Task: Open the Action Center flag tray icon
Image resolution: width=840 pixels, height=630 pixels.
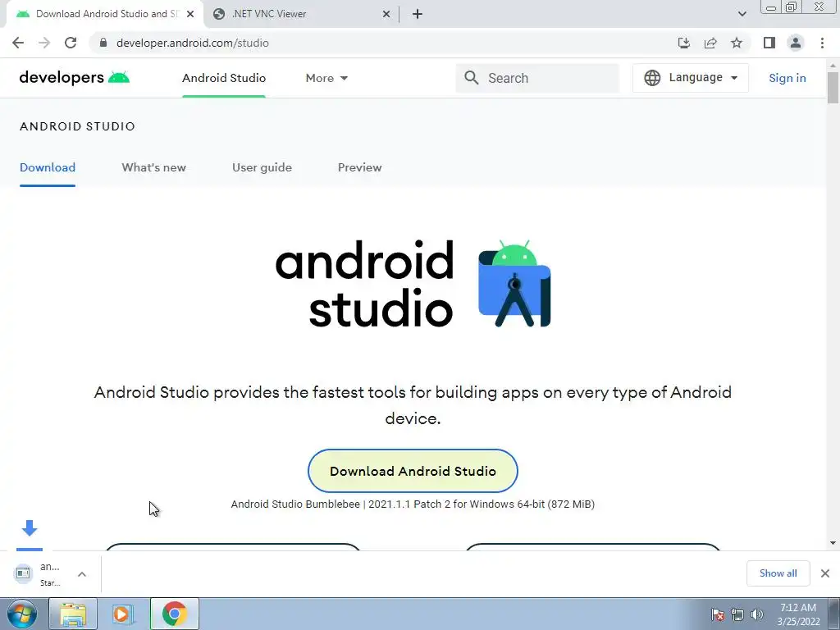Action: coord(718,614)
